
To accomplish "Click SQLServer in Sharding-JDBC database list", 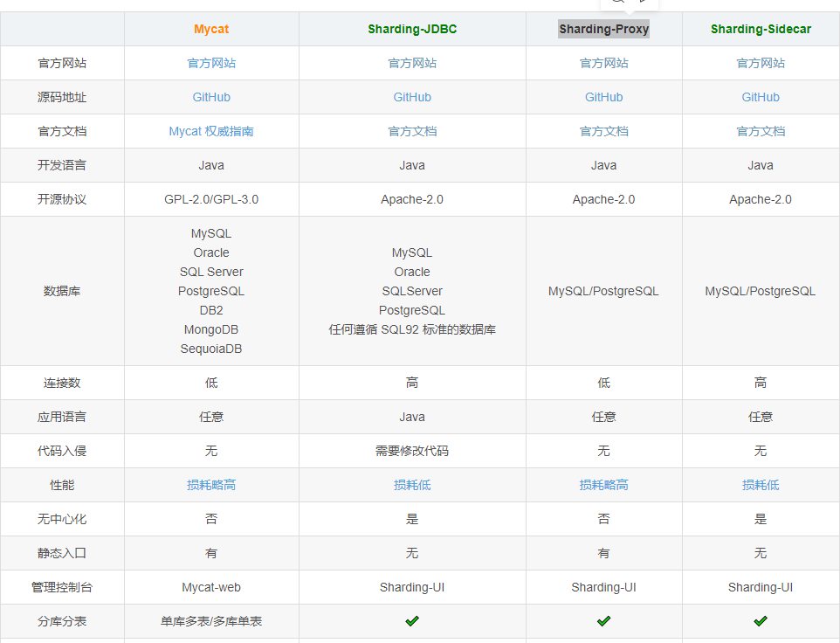I will click(x=412, y=291).
